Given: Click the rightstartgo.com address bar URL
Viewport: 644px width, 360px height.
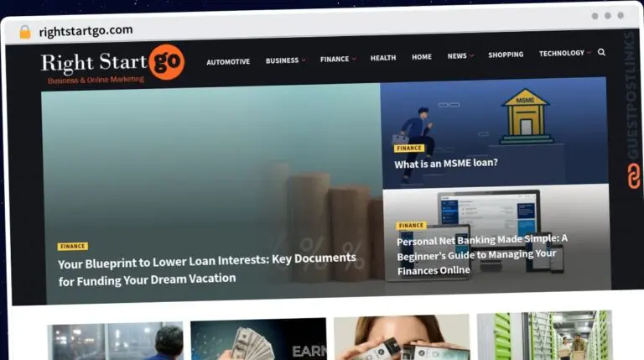Looking at the screenshot, I should click(x=86, y=30).
